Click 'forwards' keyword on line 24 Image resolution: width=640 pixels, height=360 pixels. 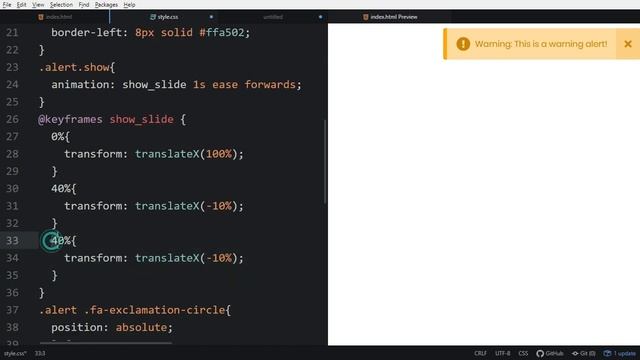click(270, 84)
